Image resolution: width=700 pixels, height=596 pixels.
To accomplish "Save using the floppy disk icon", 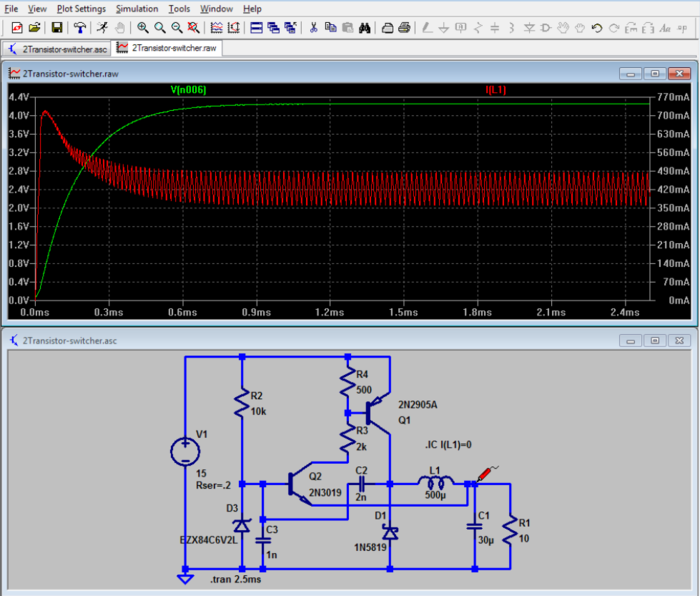I will point(57,28).
